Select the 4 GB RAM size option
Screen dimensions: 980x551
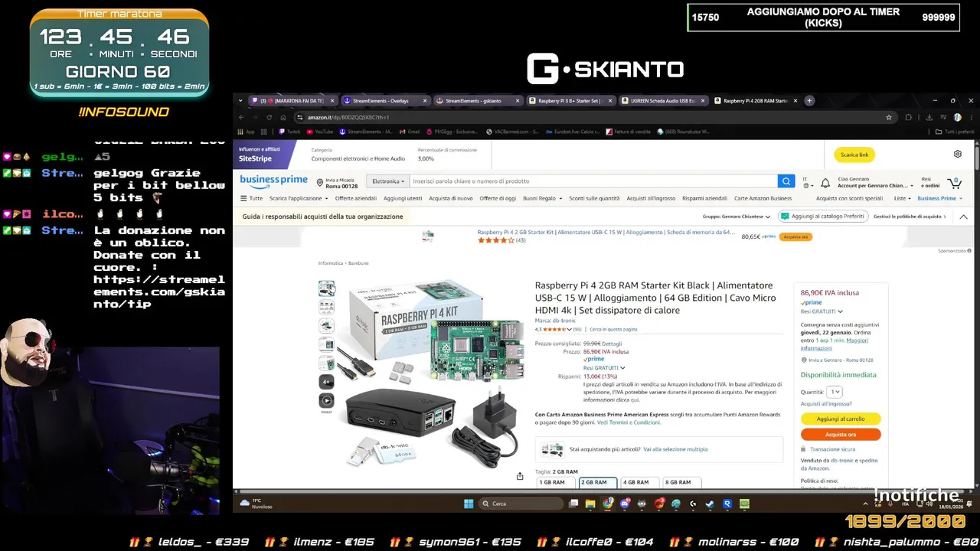click(639, 483)
